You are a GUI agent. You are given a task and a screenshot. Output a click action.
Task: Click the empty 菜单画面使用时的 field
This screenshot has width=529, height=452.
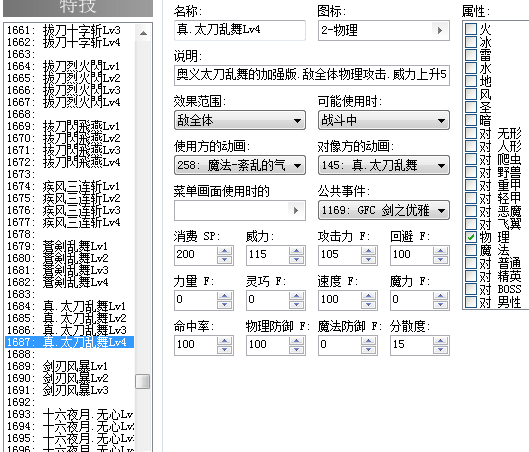pos(240,210)
